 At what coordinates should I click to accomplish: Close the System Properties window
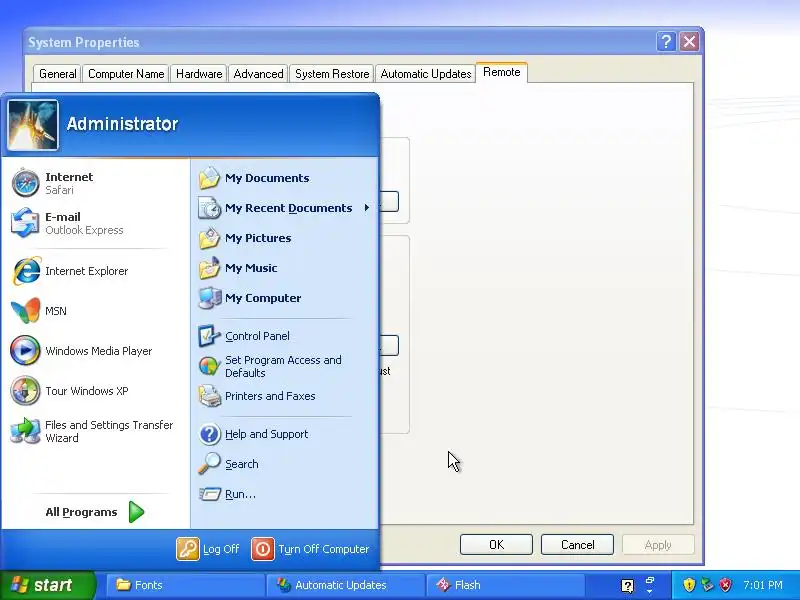(689, 41)
